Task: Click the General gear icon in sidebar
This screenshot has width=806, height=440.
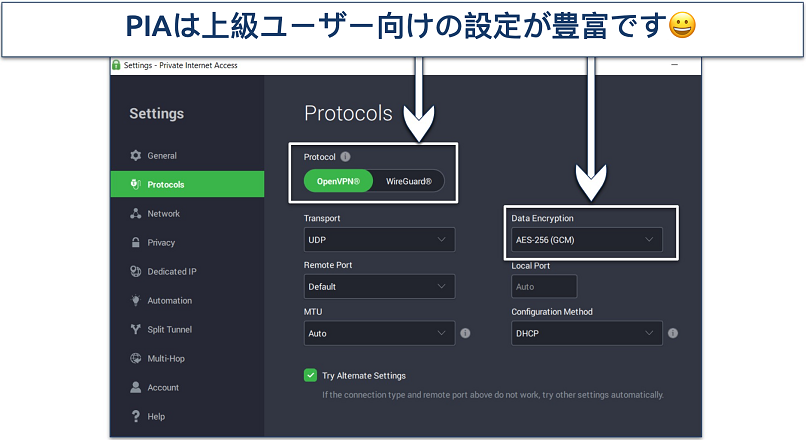Action: tap(136, 156)
